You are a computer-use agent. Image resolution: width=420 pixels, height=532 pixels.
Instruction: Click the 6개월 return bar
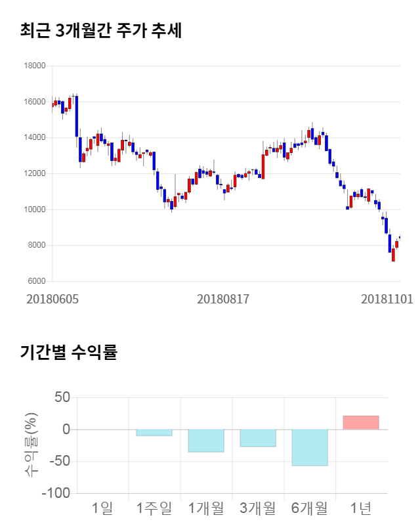(x=310, y=447)
